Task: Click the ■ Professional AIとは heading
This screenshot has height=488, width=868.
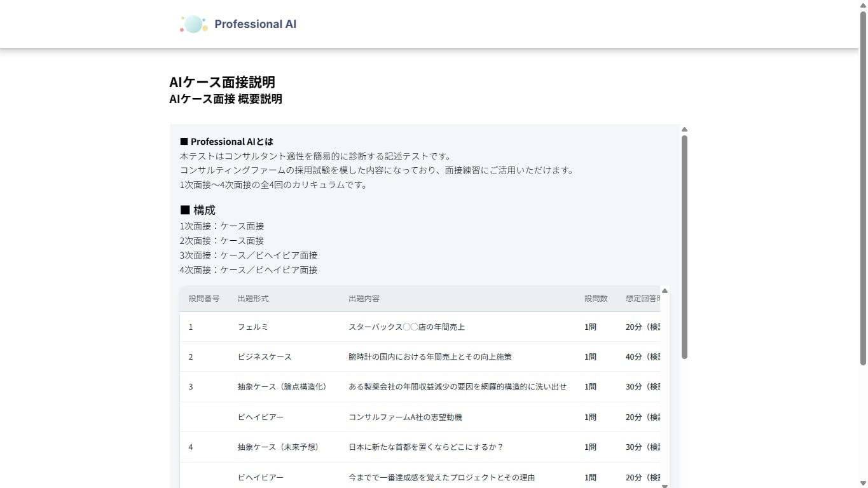Action: [x=226, y=142]
